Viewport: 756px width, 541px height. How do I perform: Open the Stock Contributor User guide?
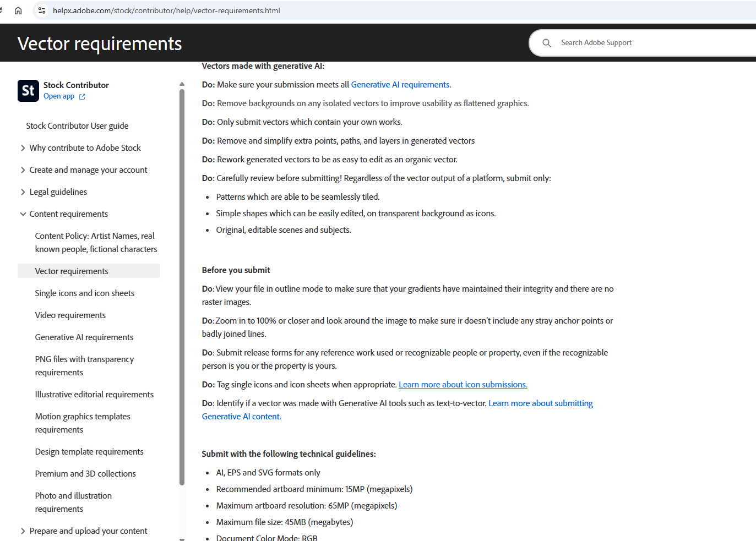pyautogui.click(x=77, y=125)
